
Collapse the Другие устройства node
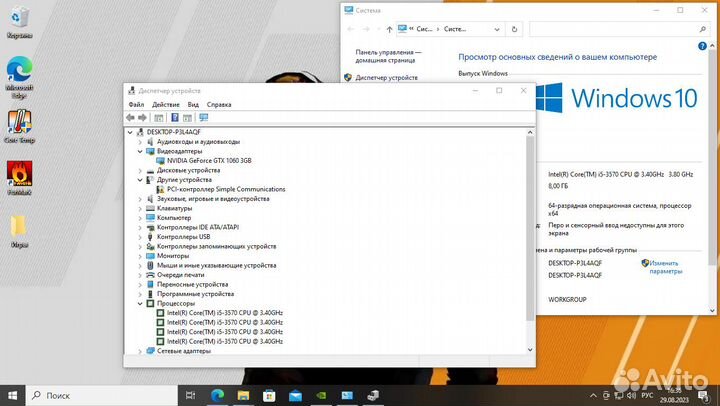pos(140,180)
